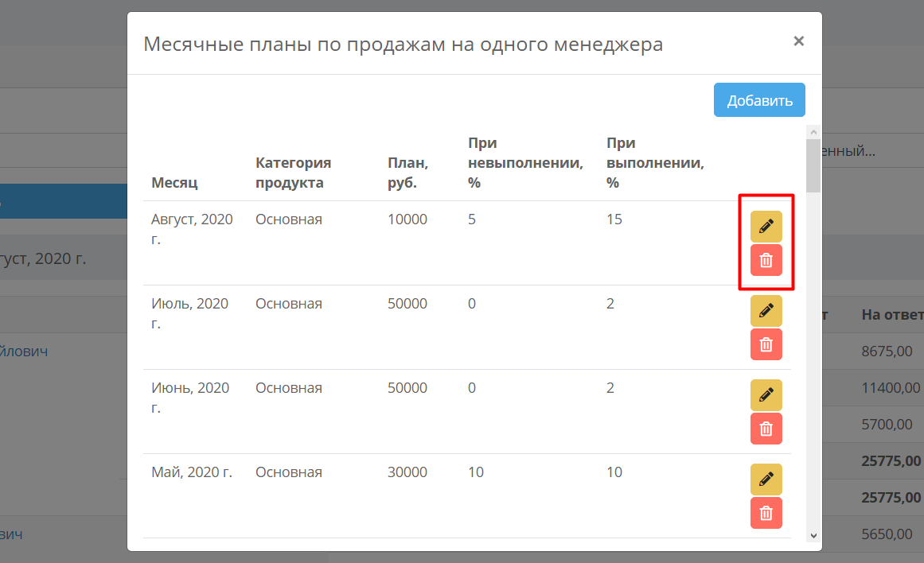
Task: Select the Июль, 2020 г. month cell
Action: pyautogui.click(x=189, y=313)
